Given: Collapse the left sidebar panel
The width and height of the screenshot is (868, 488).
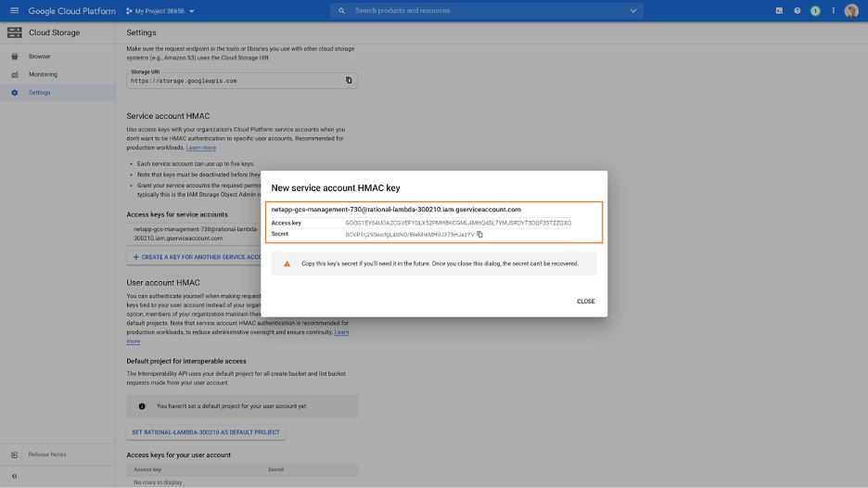Looking at the screenshot, I should (x=14, y=476).
